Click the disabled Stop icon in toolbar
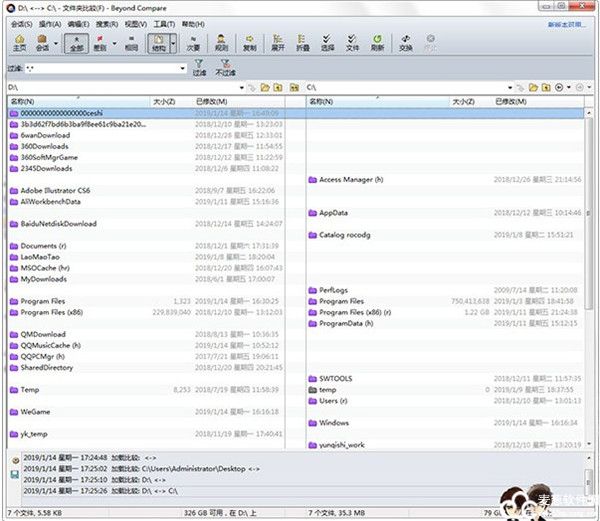The width and height of the screenshot is (600, 521). pyautogui.click(x=430, y=42)
